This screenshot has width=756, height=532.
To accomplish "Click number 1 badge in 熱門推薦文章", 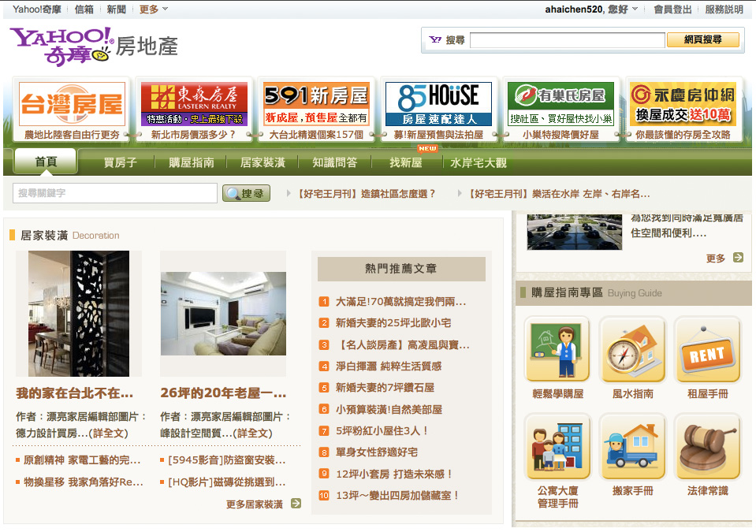I will tap(324, 302).
